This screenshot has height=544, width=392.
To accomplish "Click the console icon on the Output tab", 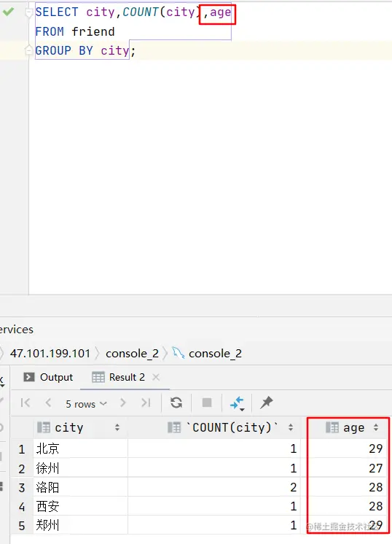I will coord(29,377).
